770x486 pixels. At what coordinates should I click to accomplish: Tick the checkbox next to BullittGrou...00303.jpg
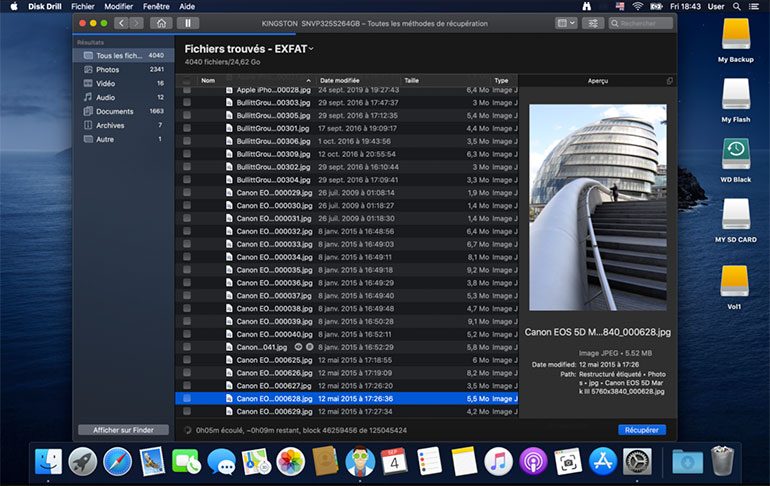click(x=186, y=102)
